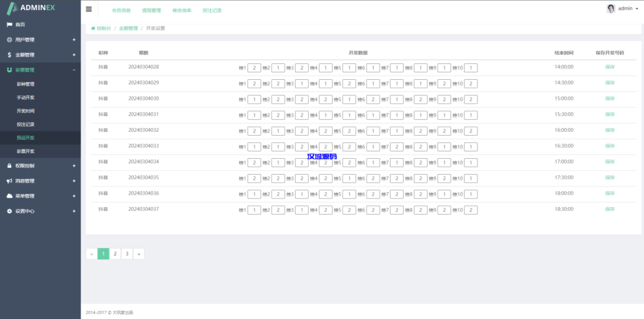Image resolution: width=644 pixels, height=319 pixels.
Task: Collapse the 彩票管理 sidebar section
Action: coord(74,70)
